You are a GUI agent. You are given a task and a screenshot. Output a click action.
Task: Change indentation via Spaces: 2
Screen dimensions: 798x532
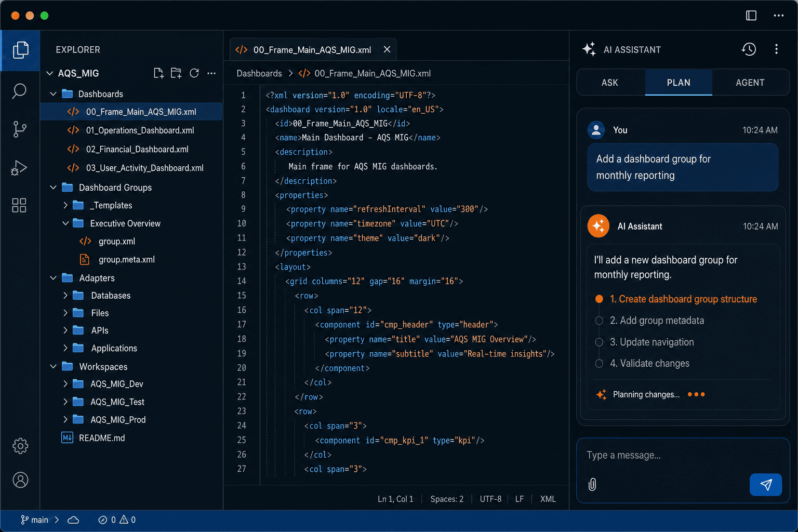(x=447, y=499)
